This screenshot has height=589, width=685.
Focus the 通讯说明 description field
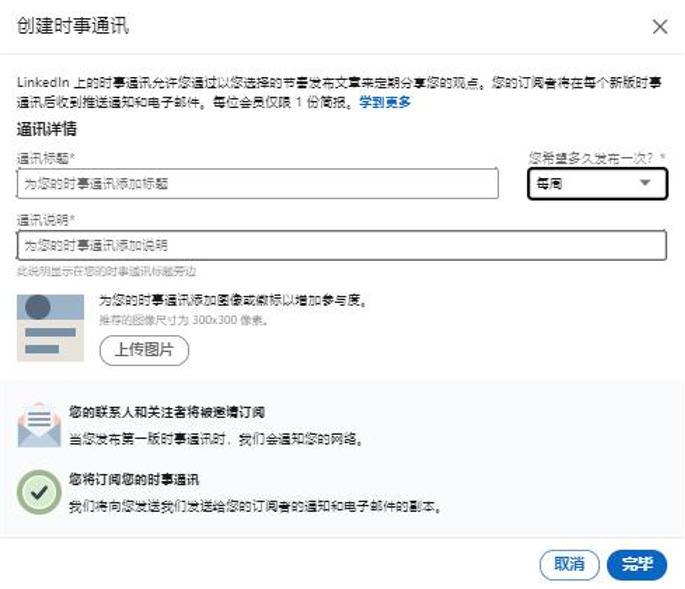pos(342,245)
